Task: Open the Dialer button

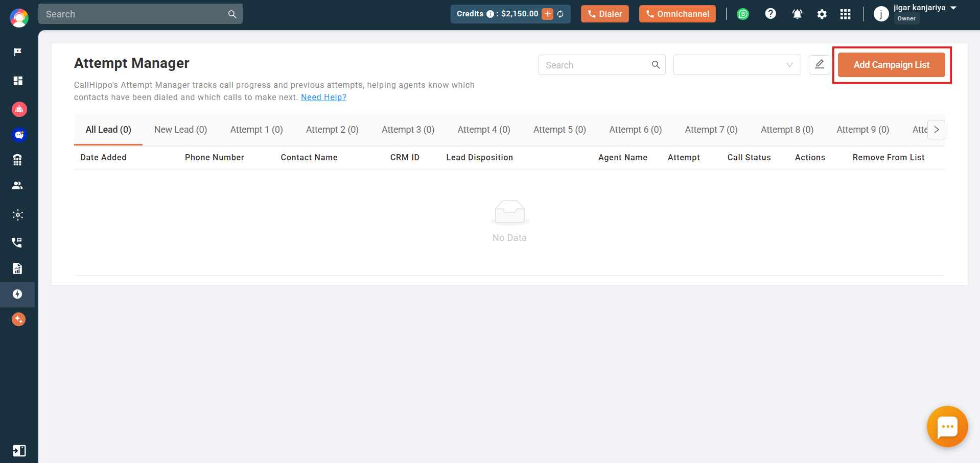Action: (605, 14)
